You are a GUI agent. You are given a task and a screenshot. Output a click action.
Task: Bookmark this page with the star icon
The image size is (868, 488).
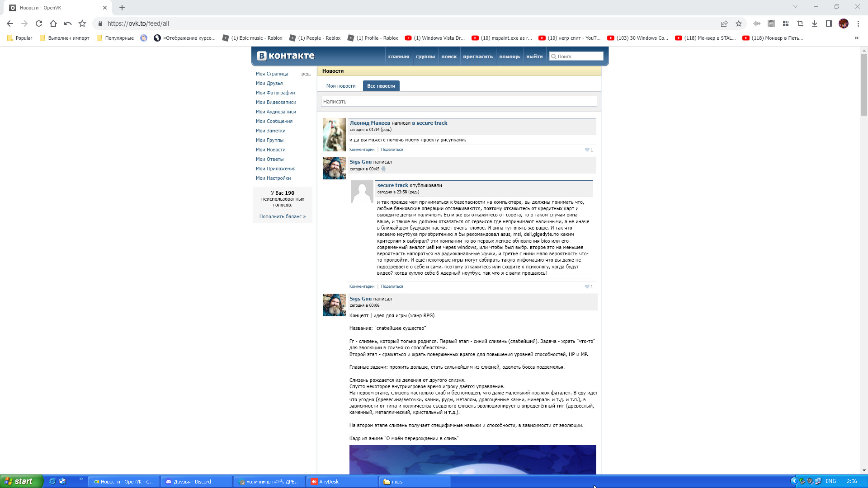(x=739, y=23)
